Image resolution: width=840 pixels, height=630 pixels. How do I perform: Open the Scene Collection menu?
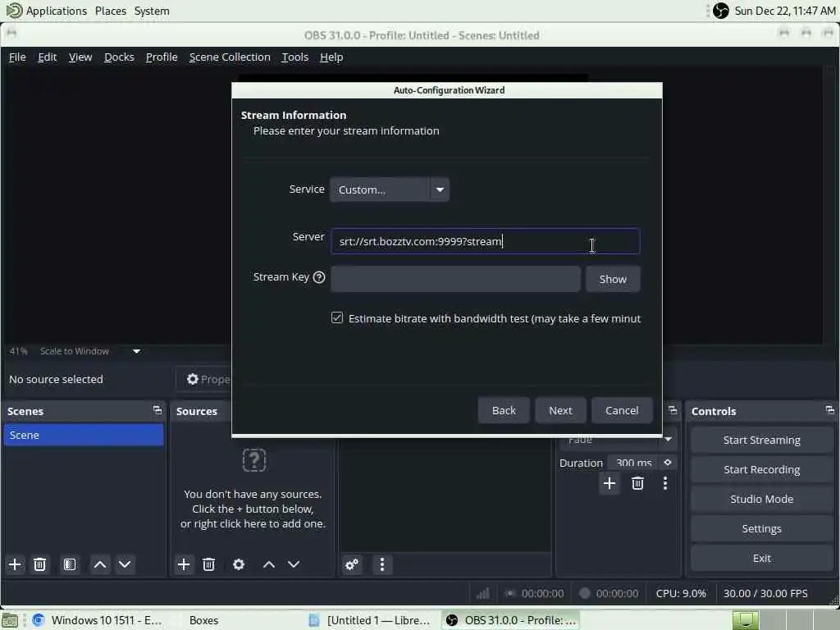coord(230,57)
